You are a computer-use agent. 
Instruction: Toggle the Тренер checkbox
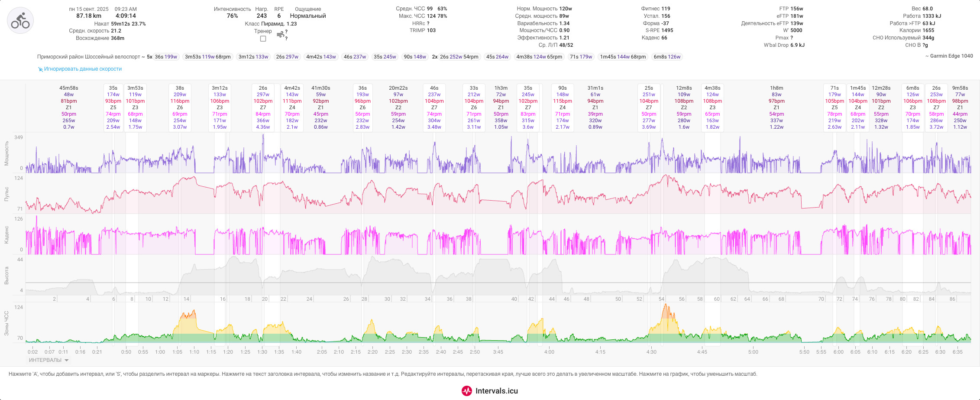tap(263, 39)
